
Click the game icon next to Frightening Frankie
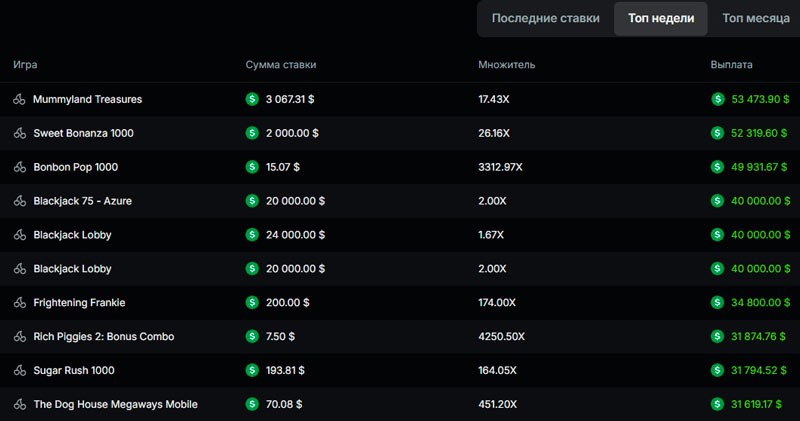pyautogui.click(x=20, y=302)
